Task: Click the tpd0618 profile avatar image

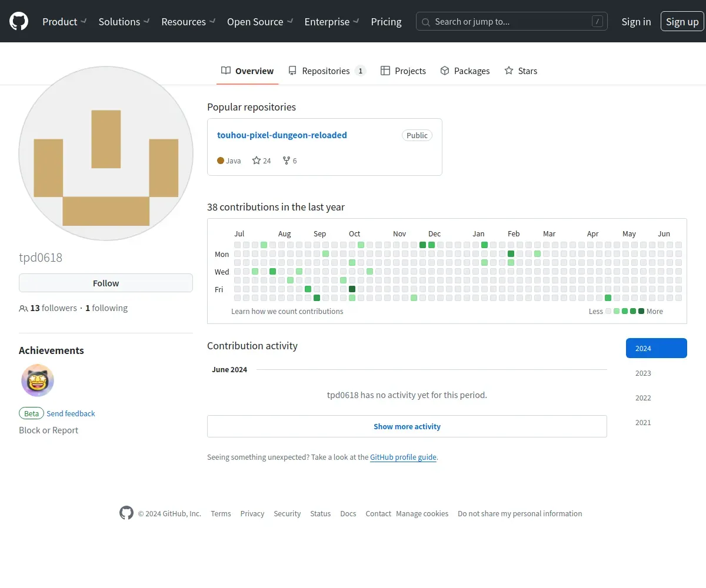Action: coord(106,153)
